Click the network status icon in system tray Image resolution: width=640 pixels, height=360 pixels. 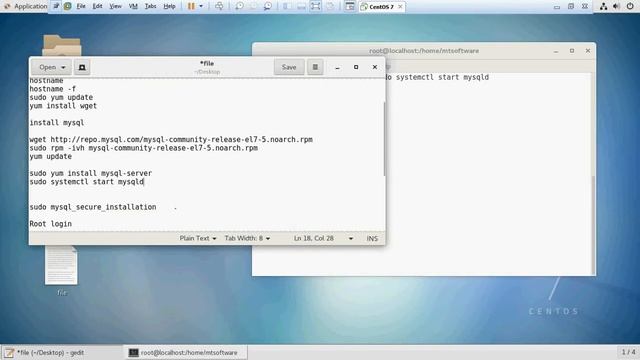[603, 6]
